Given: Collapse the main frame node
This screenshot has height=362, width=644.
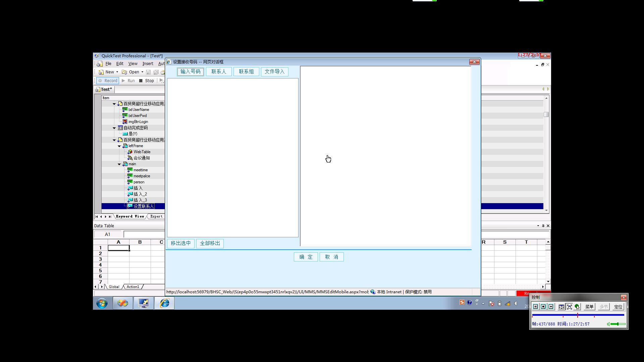Looking at the screenshot, I should tap(119, 164).
